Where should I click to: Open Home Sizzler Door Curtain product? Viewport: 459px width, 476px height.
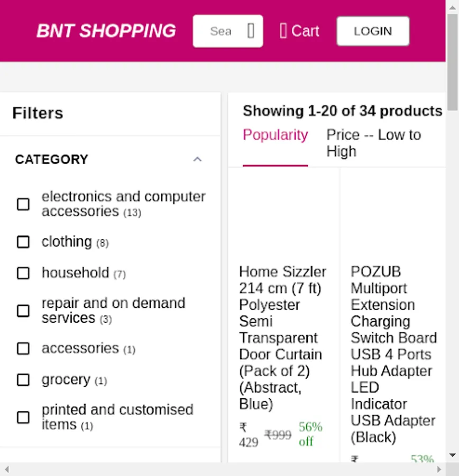click(x=283, y=337)
